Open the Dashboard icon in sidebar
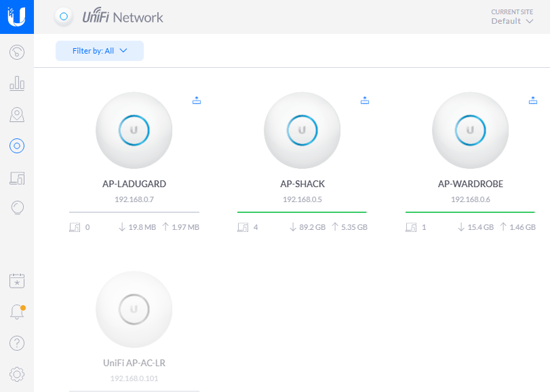Viewport: 550px width, 392px height. [17, 53]
